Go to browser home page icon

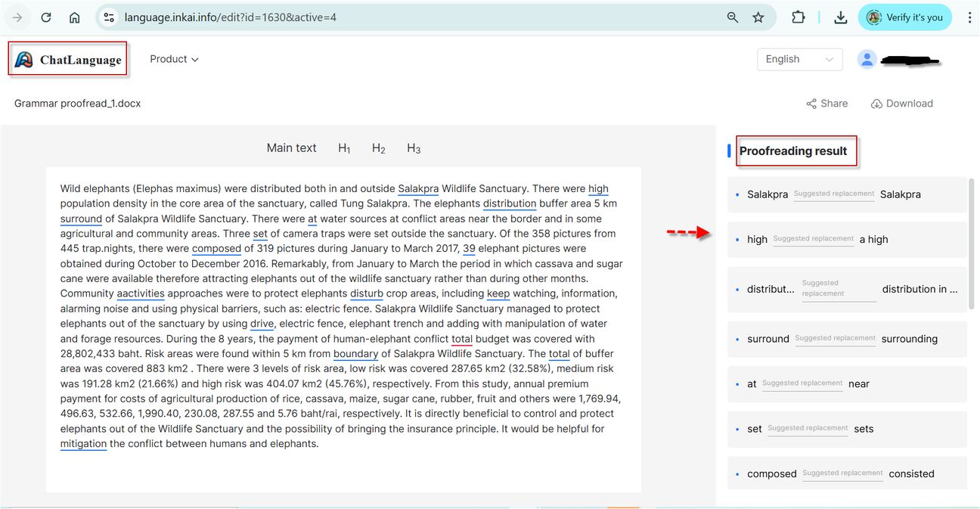point(74,17)
